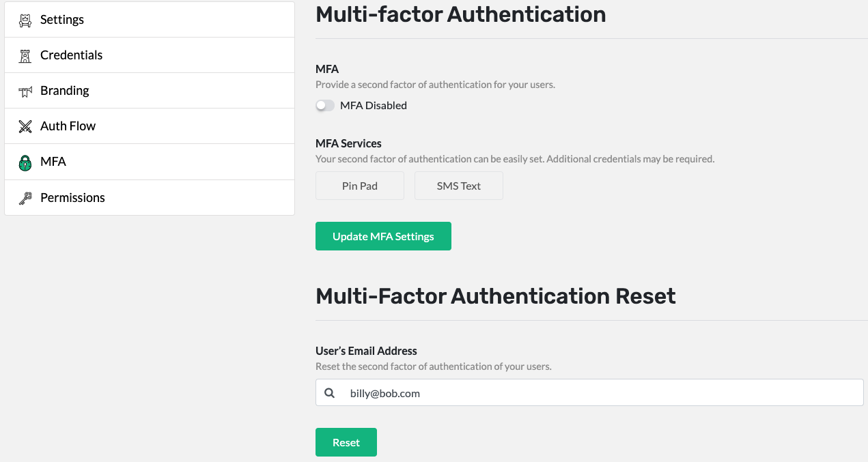
Task: Click Update MFA Settings button
Action: coord(383,236)
